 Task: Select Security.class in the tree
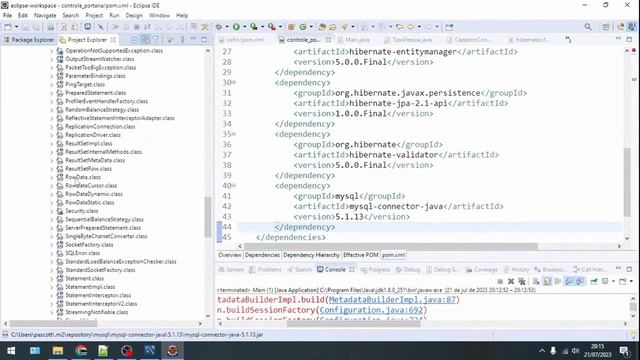pos(82,211)
